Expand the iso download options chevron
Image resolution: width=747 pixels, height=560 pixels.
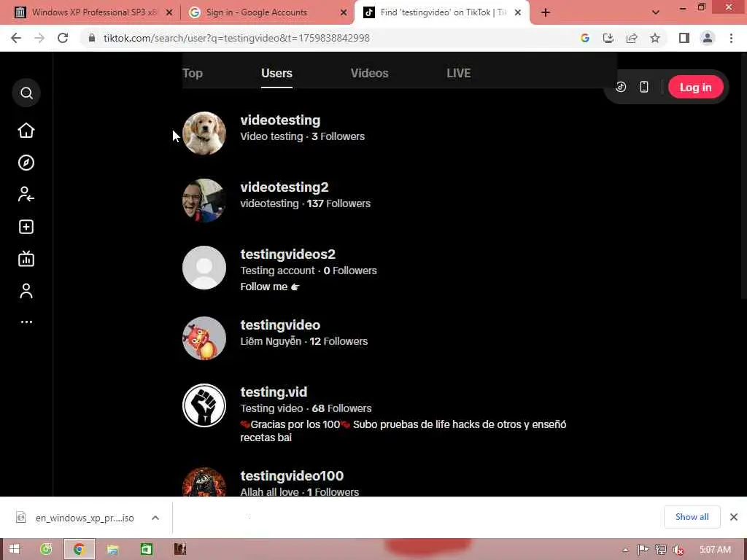pos(155,518)
